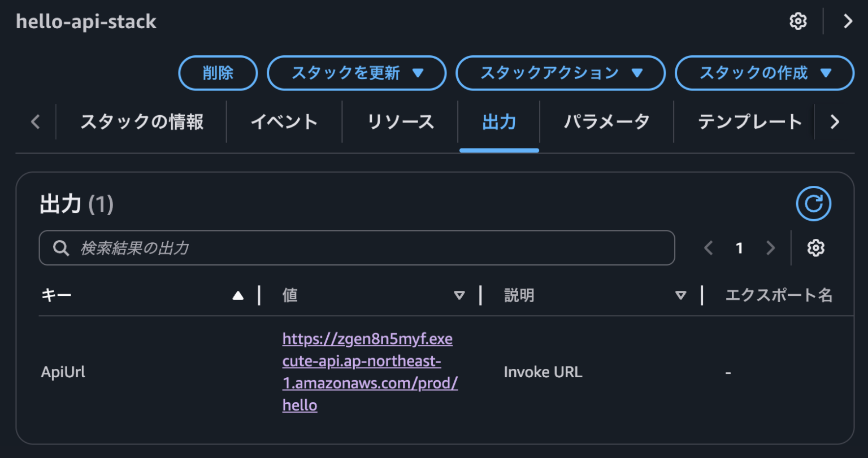Image resolution: width=868 pixels, height=458 pixels.
Task: Click the 削除 button to delete the stack
Action: (218, 73)
